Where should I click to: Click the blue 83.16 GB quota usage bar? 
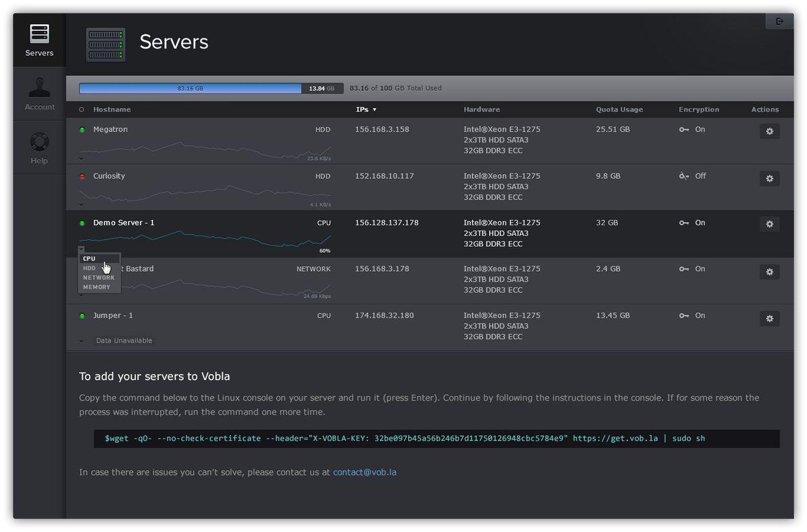coord(190,88)
